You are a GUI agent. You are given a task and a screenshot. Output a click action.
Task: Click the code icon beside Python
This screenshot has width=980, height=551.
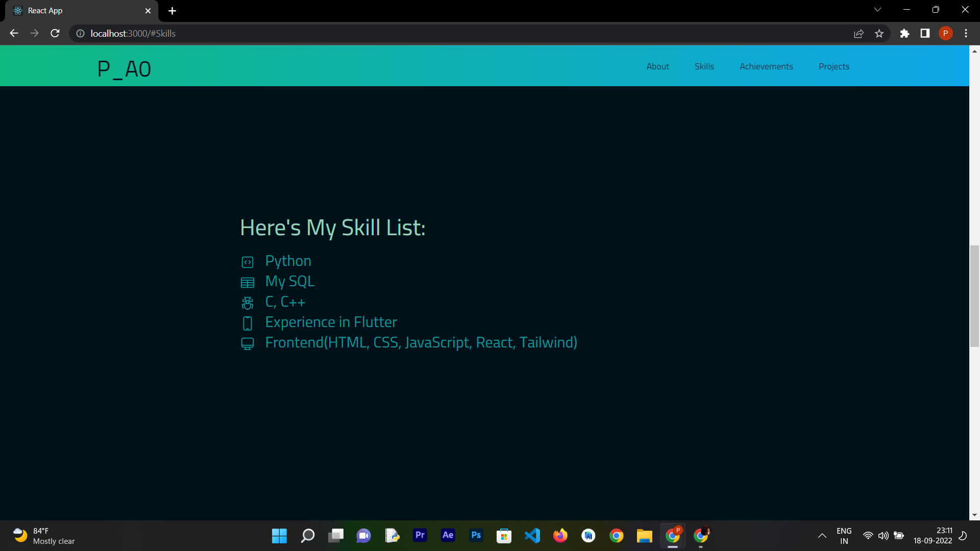tap(248, 262)
